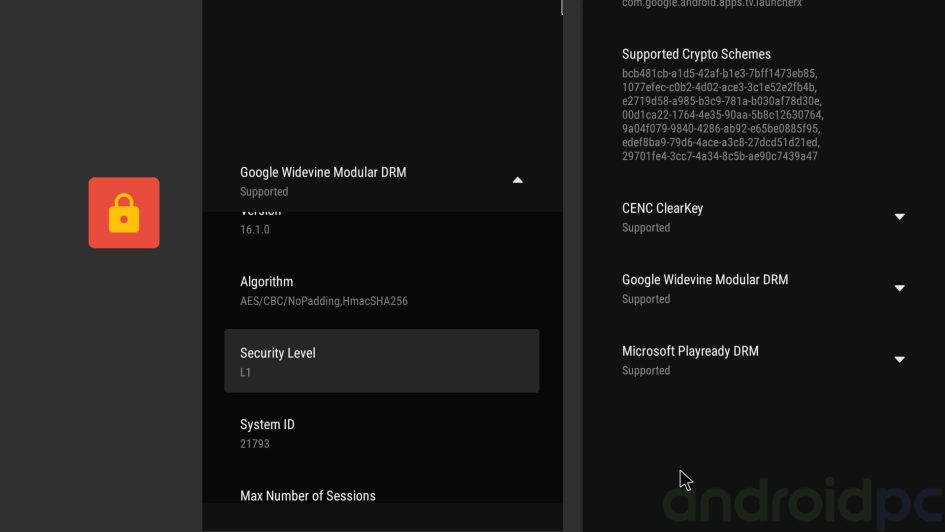This screenshot has width=945, height=532.
Task: Click UUID starting with edef8ba9
Action: pos(721,143)
